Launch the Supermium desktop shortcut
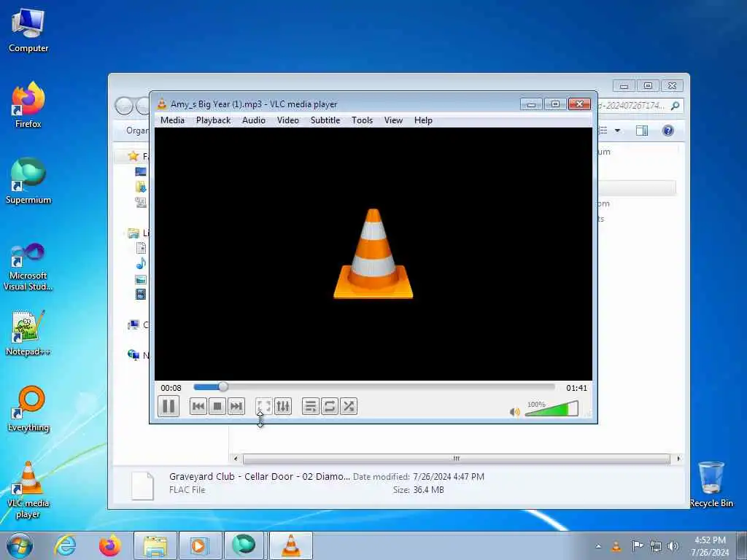This screenshot has width=747, height=560. pyautogui.click(x=28, y=181)
